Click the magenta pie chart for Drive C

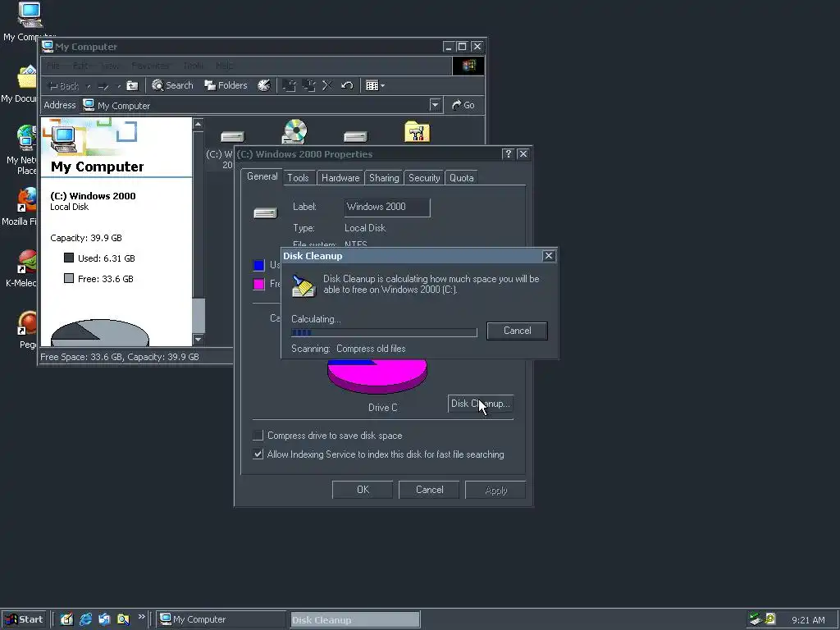click(x=377, y=376)
